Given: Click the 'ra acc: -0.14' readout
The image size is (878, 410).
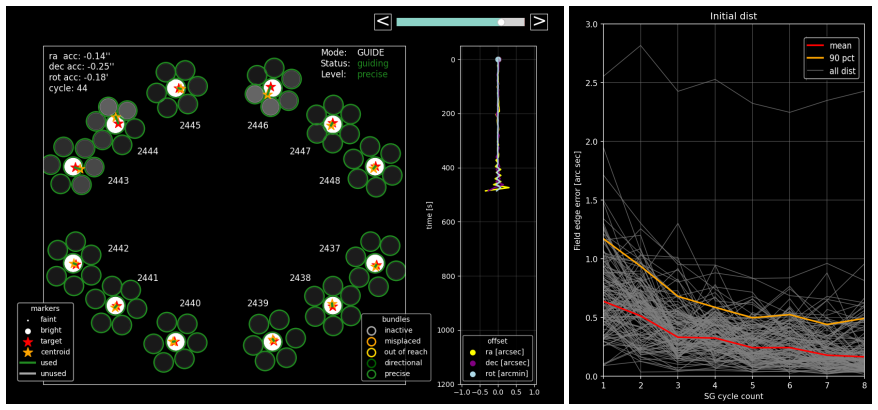Looking at the screenshot, I should click(80, 56).
